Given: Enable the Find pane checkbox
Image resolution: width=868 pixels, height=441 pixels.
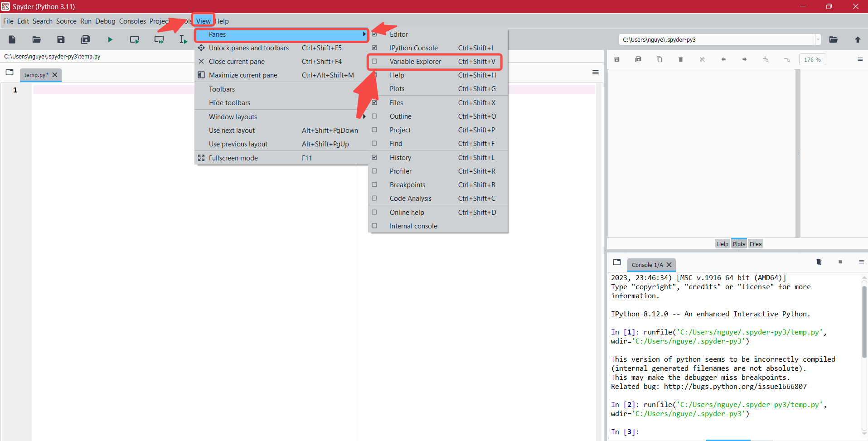Looking at the screenshot, I should click(x=374, y=143).
